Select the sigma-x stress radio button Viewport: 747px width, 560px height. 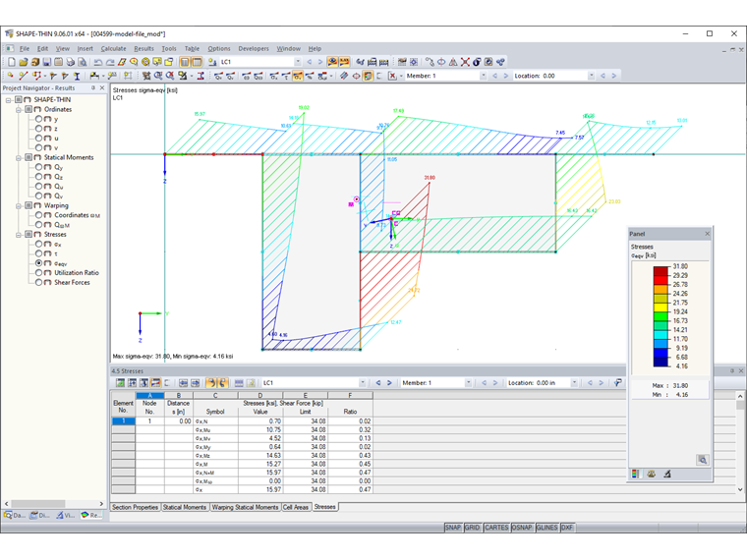coord(38,244)
